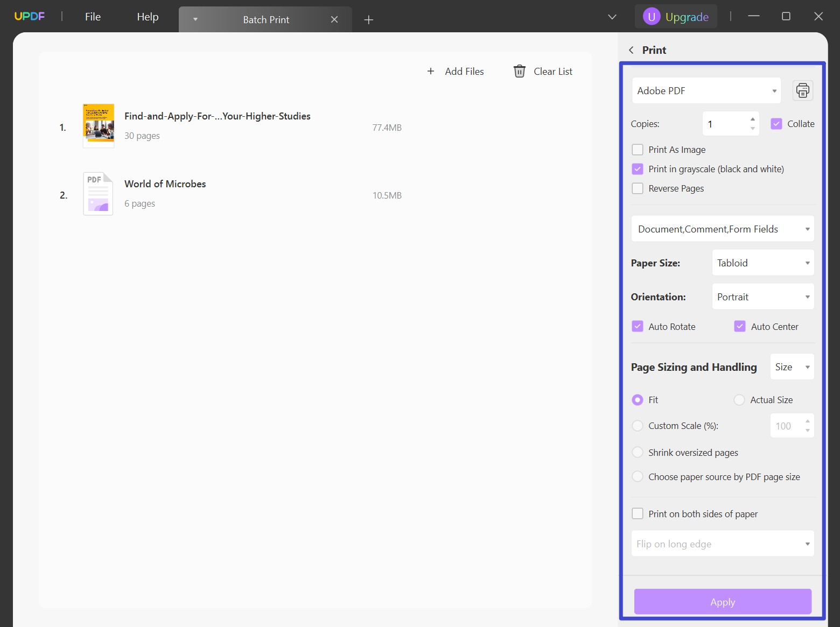Increase Copies using the stepper arrow

click(752, 119)
